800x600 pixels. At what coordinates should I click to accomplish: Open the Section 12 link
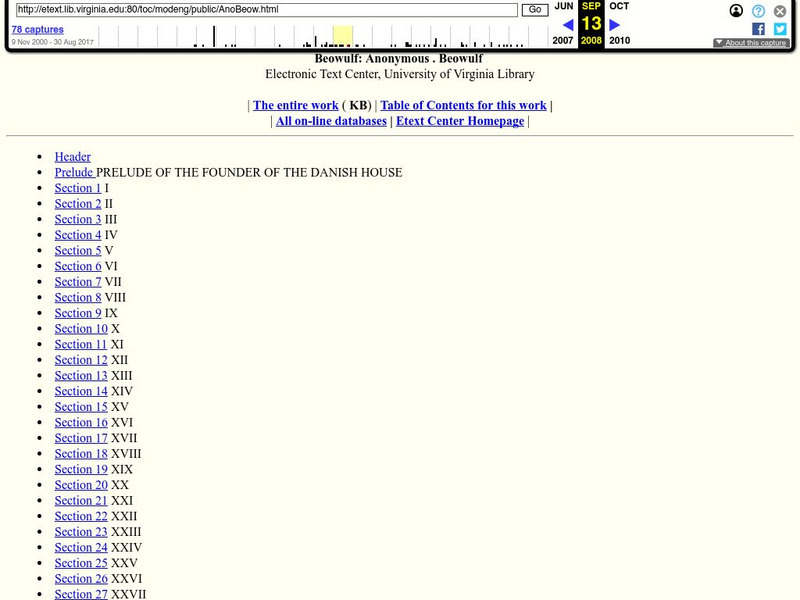tap(81, 360)
